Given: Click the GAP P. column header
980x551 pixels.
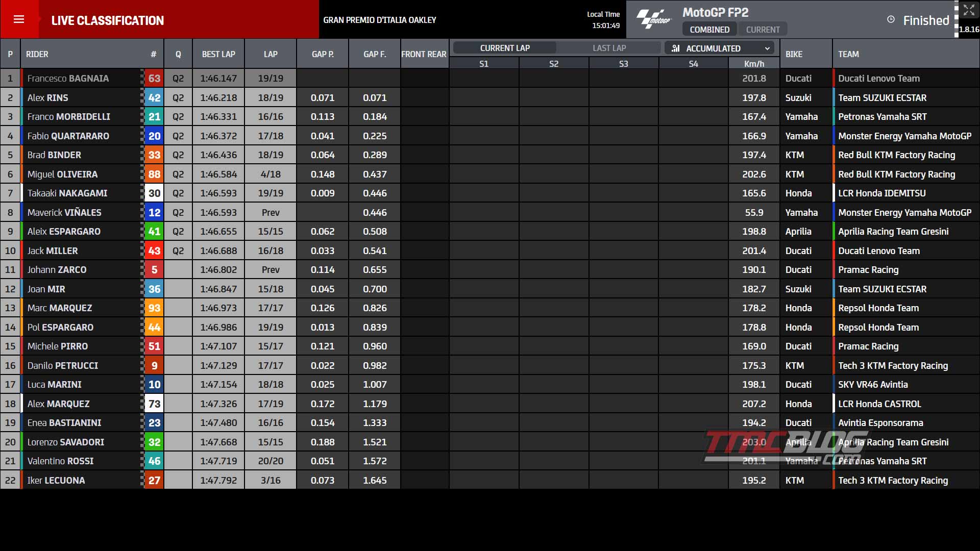Looking at the screenshot, I should 323,54.
